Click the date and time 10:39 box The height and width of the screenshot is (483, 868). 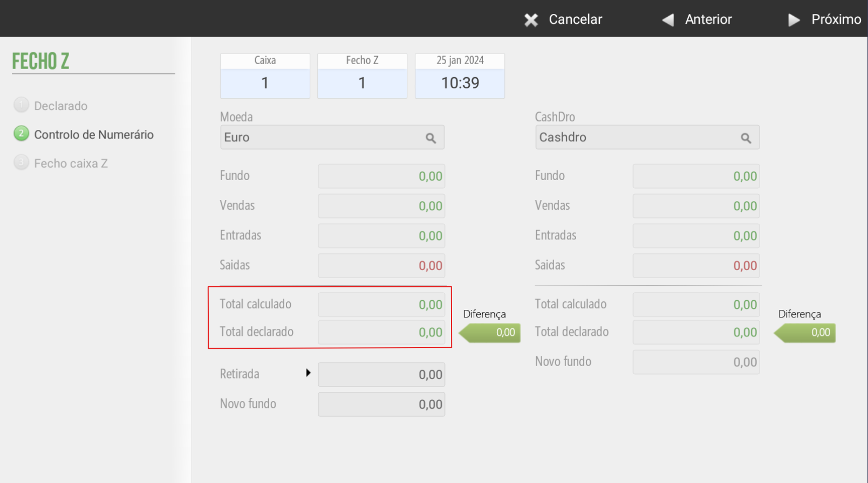pos(460,76)
